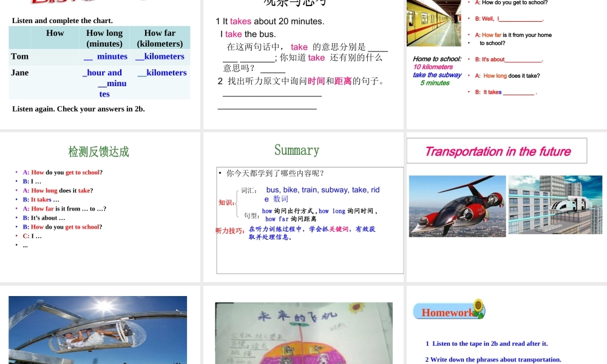Screen dimensions: 607x364
Task: Click 'take the subway' caption text
Action: pos(437,75)
